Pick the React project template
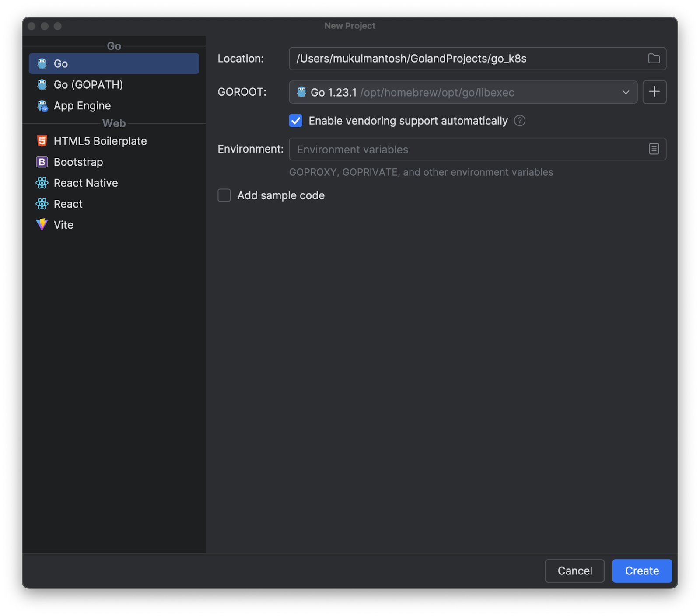700x616 pixels. click(114, 204)
